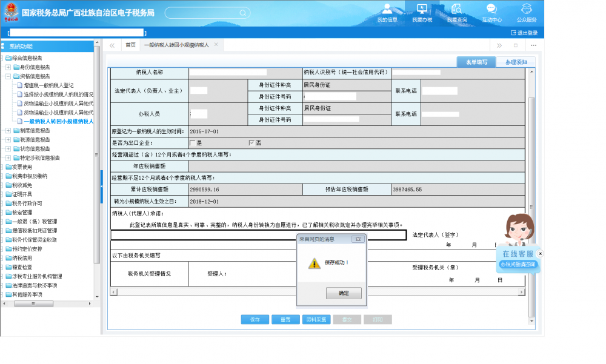Click 确定 in the save success dialog
Screen dimensions: 606x364
point(344,293)
